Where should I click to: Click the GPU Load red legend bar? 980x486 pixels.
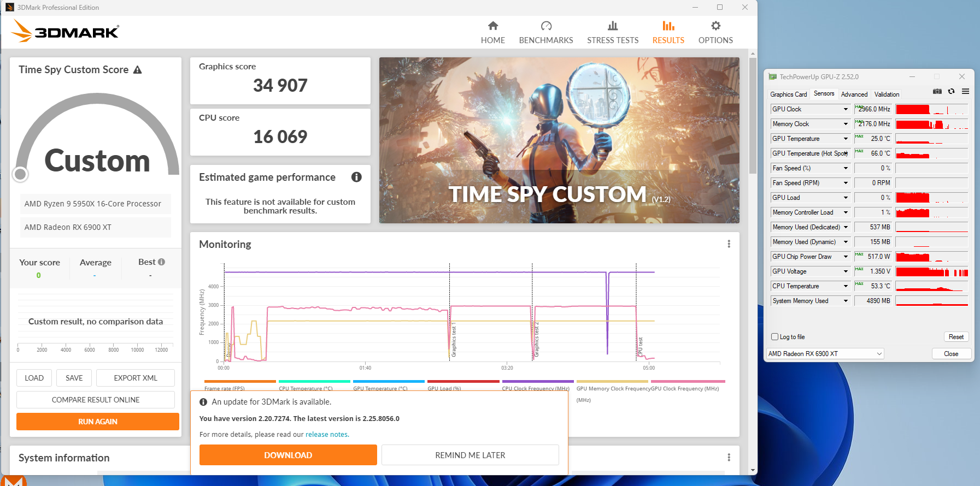[463, 381]
